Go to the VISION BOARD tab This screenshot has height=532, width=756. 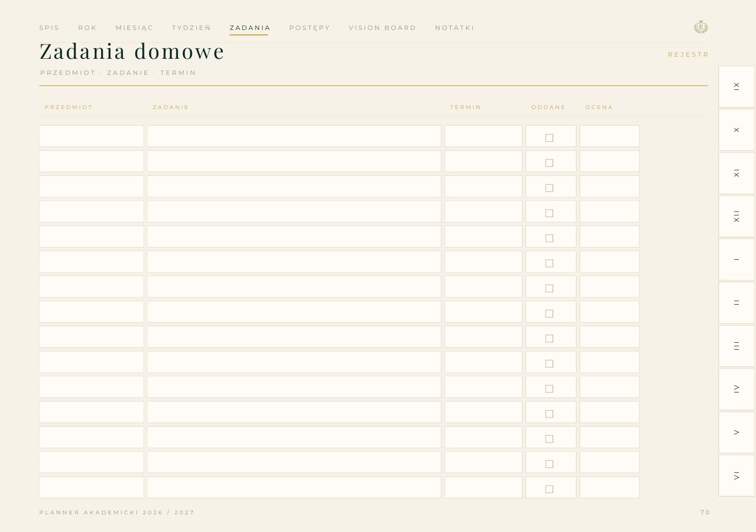click(382, 28)
